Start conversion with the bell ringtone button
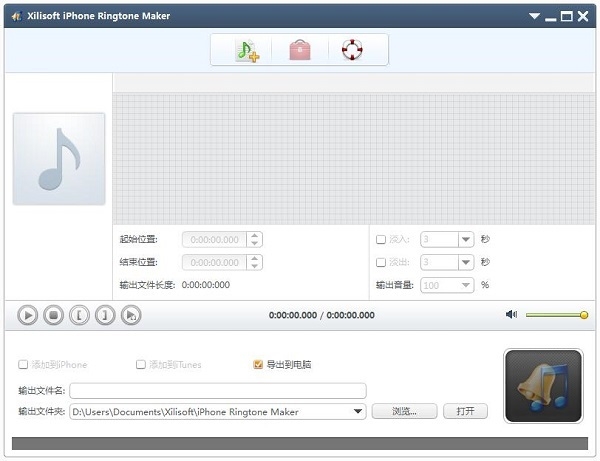 (x=543, y=386)
